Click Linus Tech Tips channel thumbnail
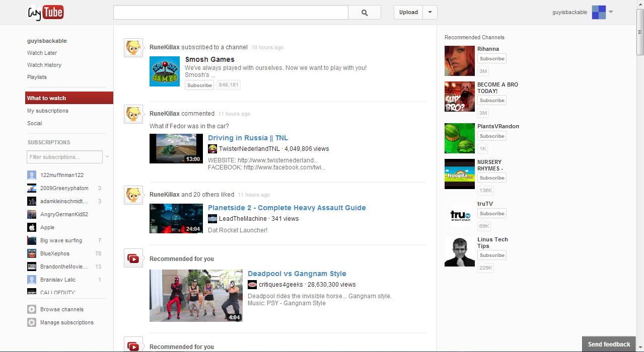The image size is (644, 352). coord(460,251)
